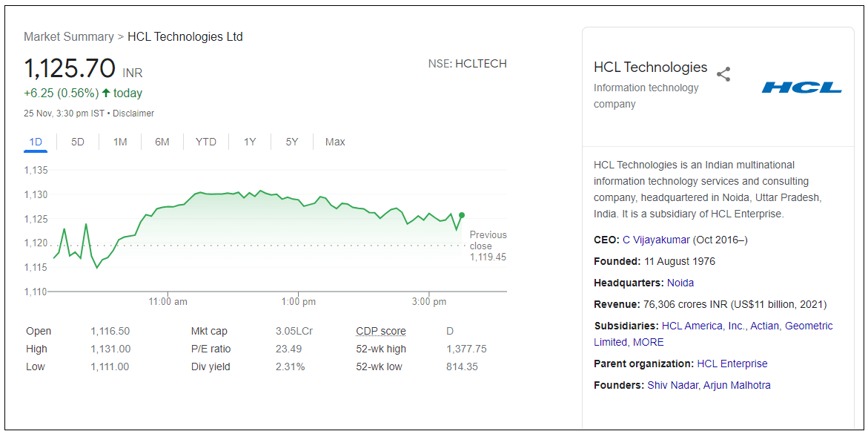This screenshot has height=434, width=868.
Task: Click the Open value 1,116.50
Action: pyautogui.click(x=110, y=332)
